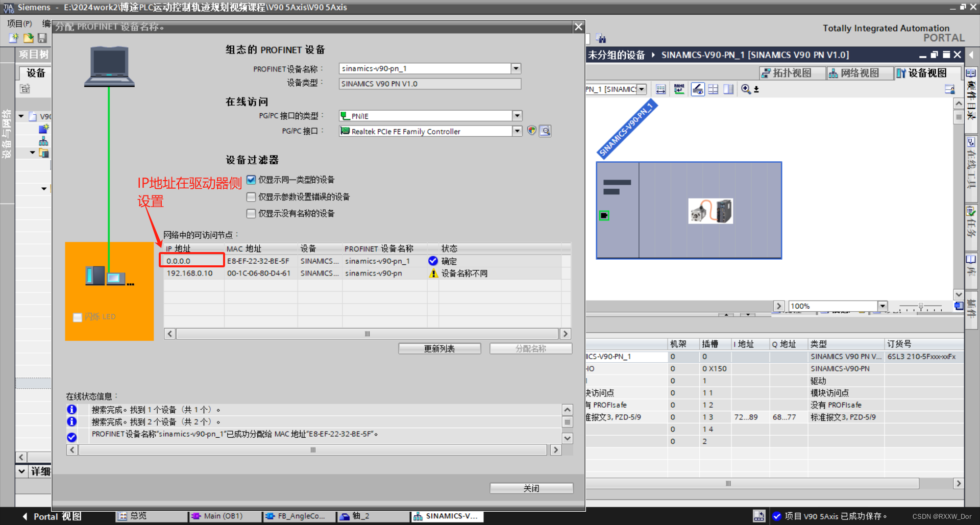Click the save project floppy icon
Screen dimensions: 980x525
click(x=42, y=38)
